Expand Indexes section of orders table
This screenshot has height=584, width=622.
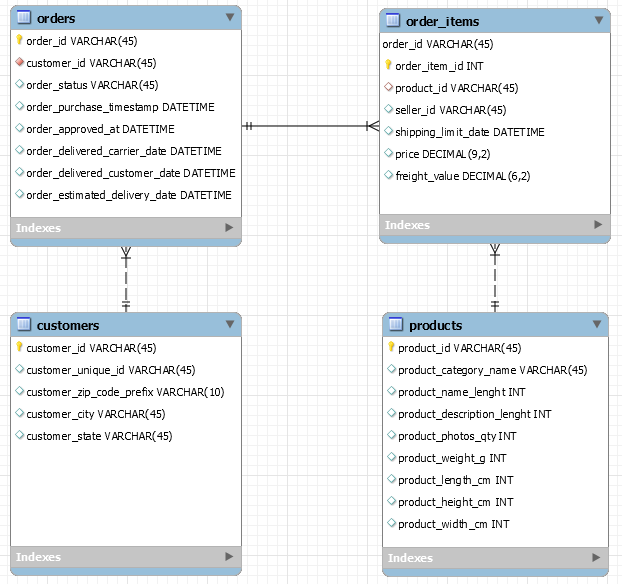coord(229,228)
